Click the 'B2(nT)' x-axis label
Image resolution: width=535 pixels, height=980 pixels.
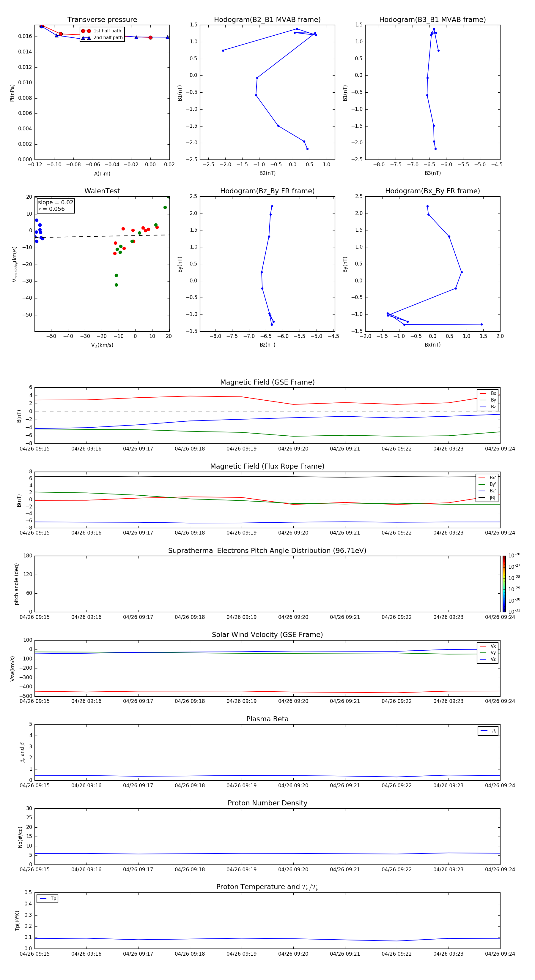pos(267,173)
